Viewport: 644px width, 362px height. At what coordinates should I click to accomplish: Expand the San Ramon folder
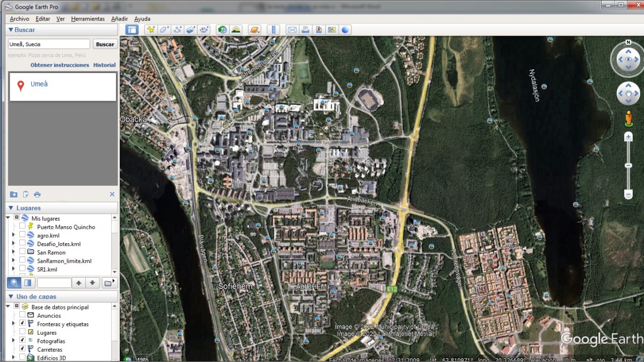(x=13, y=252)
